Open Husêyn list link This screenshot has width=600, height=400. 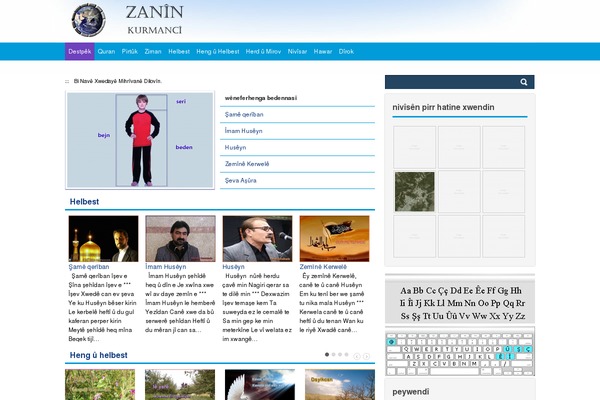(x=235, y=147)
